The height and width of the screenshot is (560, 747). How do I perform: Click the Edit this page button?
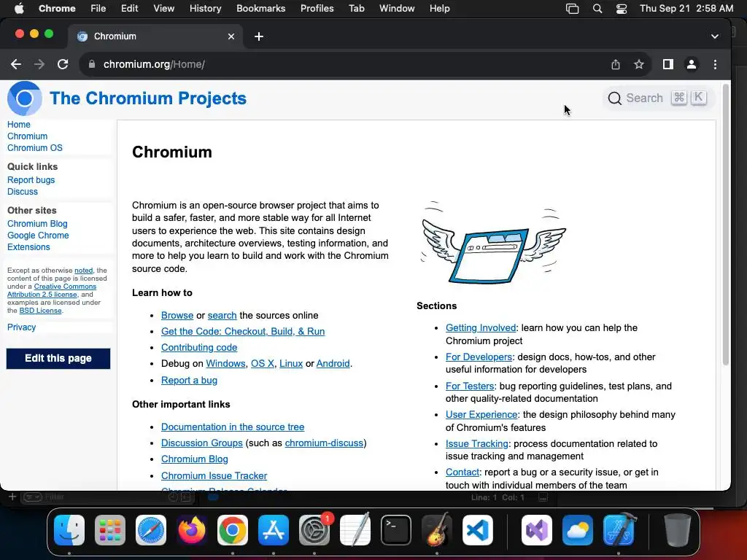coord(58,359)
